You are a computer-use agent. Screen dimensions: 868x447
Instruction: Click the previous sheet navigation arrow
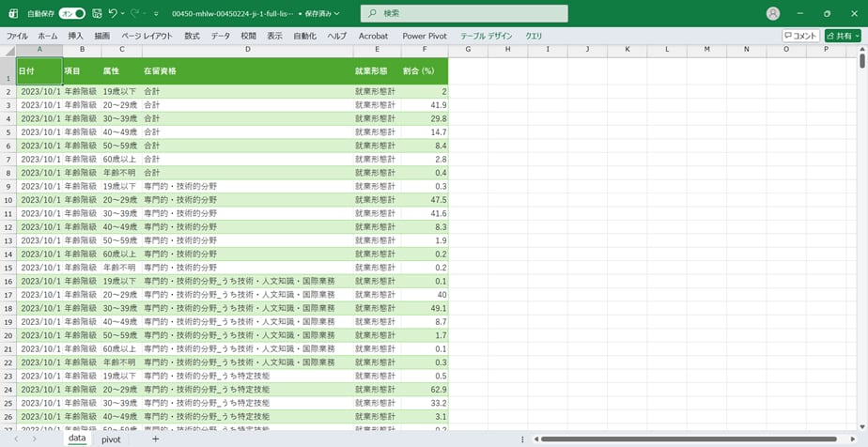(16, 439)
